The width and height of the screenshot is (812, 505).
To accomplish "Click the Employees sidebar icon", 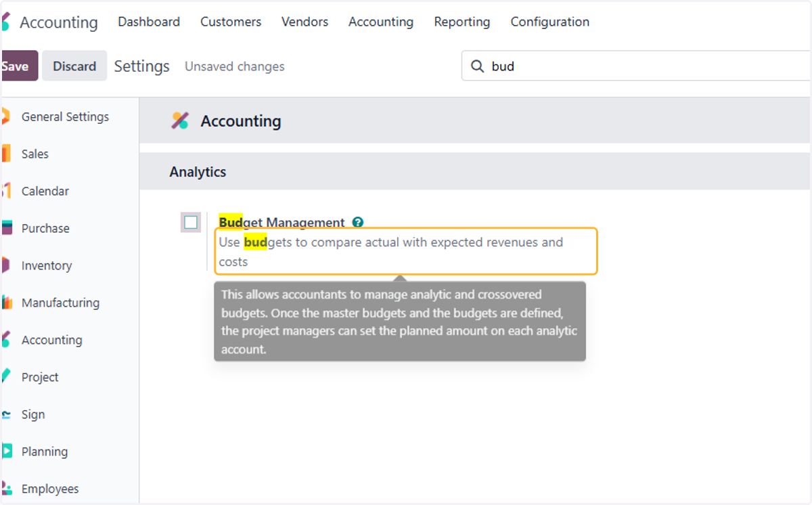I will pyautogui.click(x=7, y=488).
